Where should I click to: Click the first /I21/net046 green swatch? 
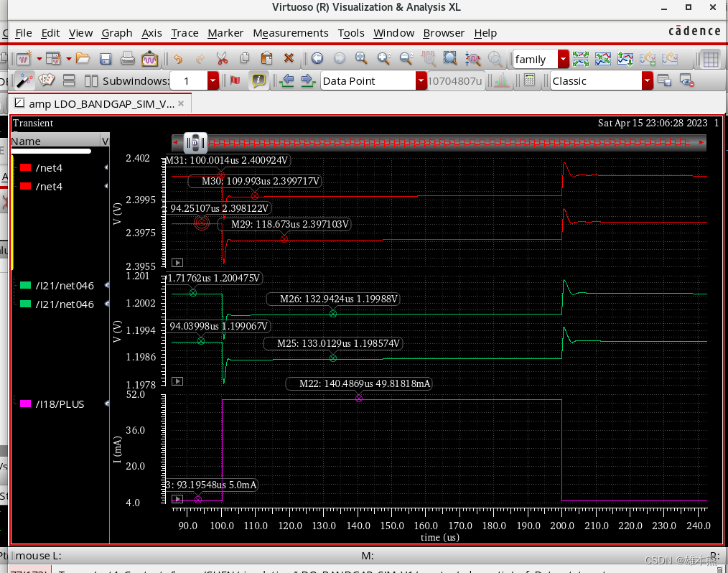26,285
